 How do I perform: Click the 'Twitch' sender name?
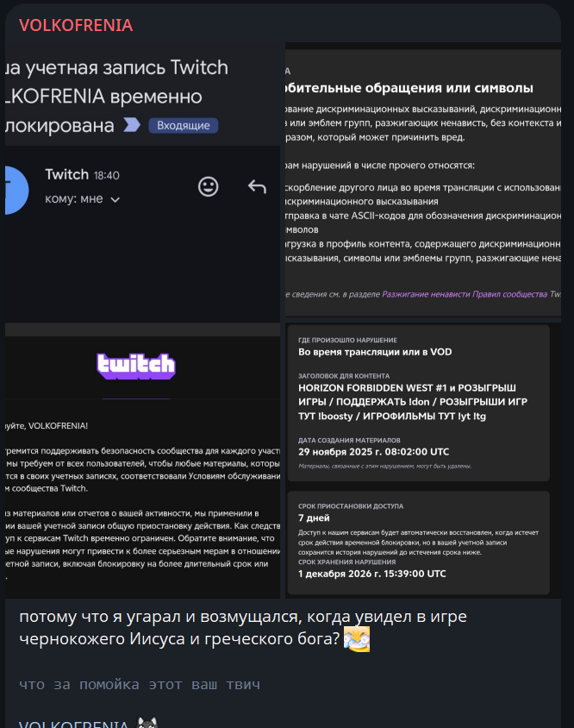(67, 174)
